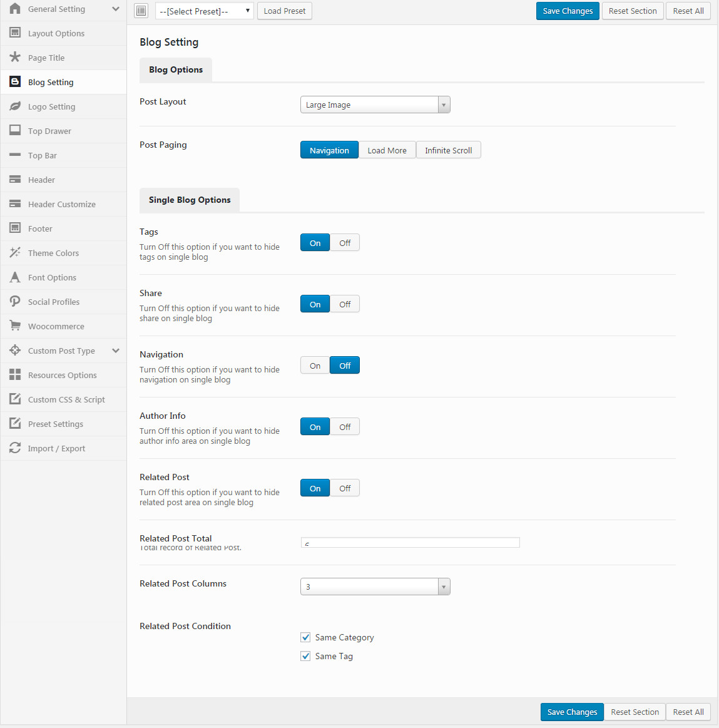Click bottom Save Changes button
The height and width of the screenshot is (728, 719).
pos(572,712)
